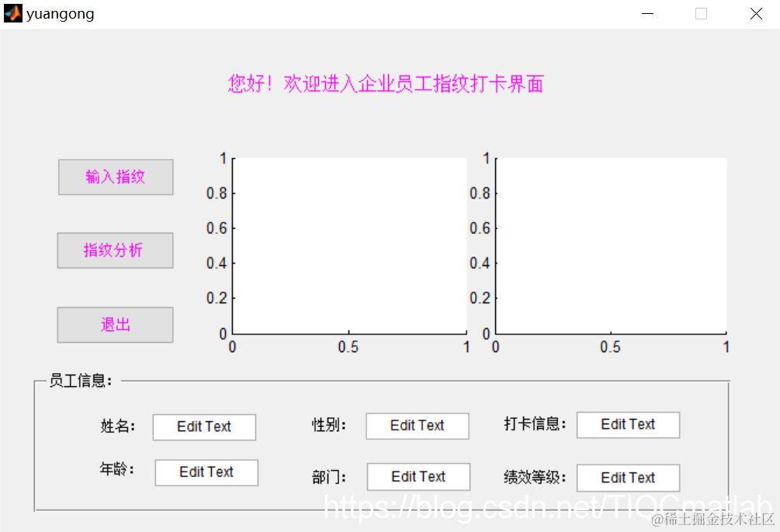Click inside the 姓名 name edit field
The height and width of the screenshot is (532, 780).
click(204, 427)
